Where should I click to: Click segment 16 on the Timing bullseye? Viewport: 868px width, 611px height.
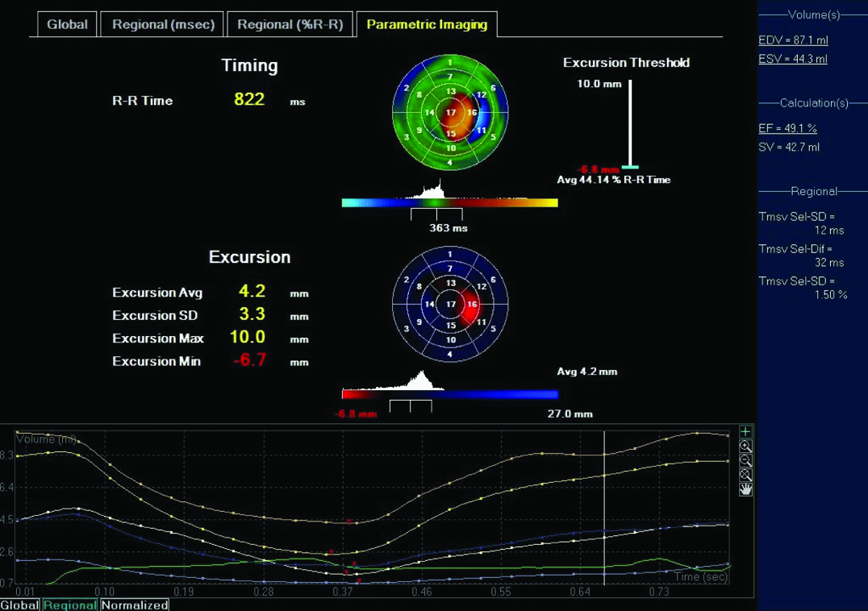pos(472,113)
